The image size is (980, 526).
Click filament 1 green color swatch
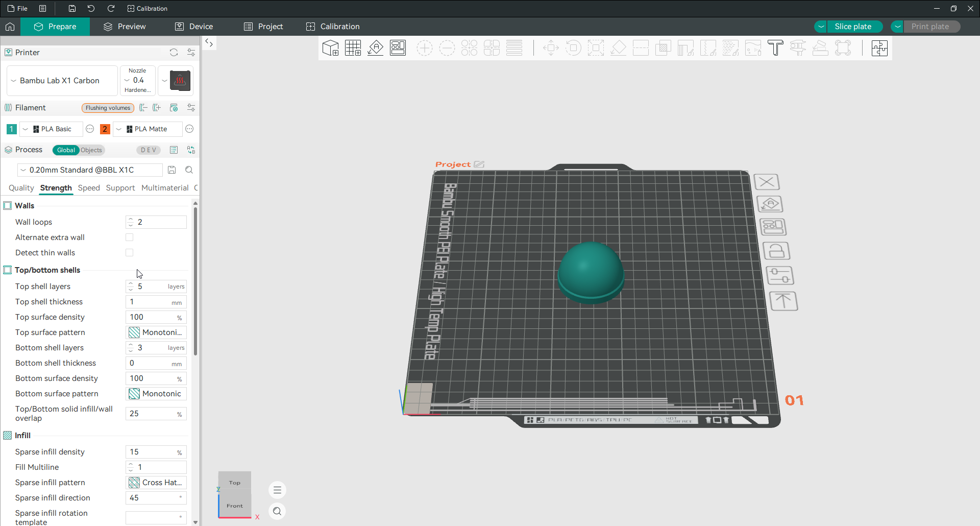11,129
